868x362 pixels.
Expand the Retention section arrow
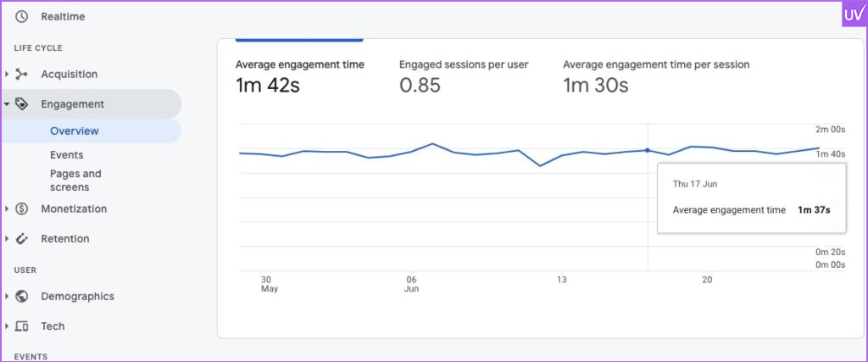tap(7, 239)
